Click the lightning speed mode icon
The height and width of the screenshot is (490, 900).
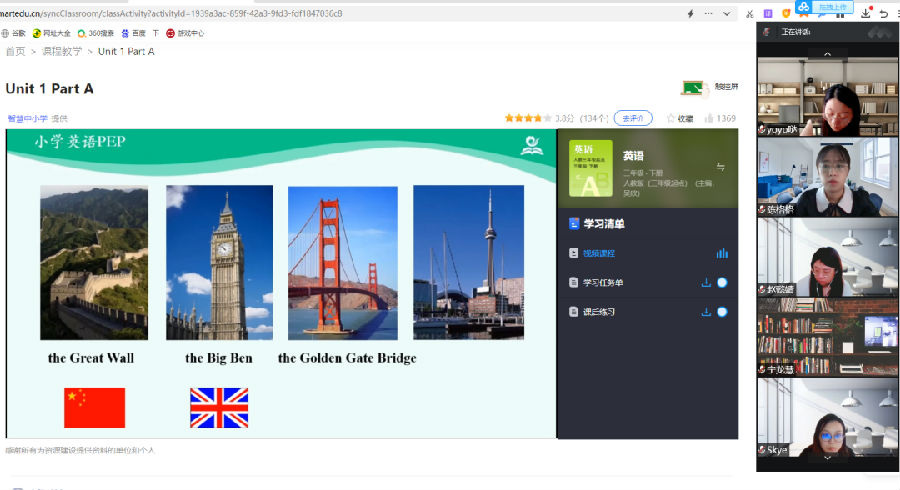[690, 14]
